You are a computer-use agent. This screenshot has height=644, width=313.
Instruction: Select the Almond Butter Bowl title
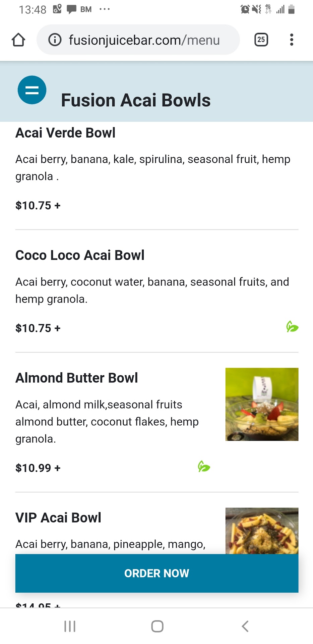click(76, 378)
